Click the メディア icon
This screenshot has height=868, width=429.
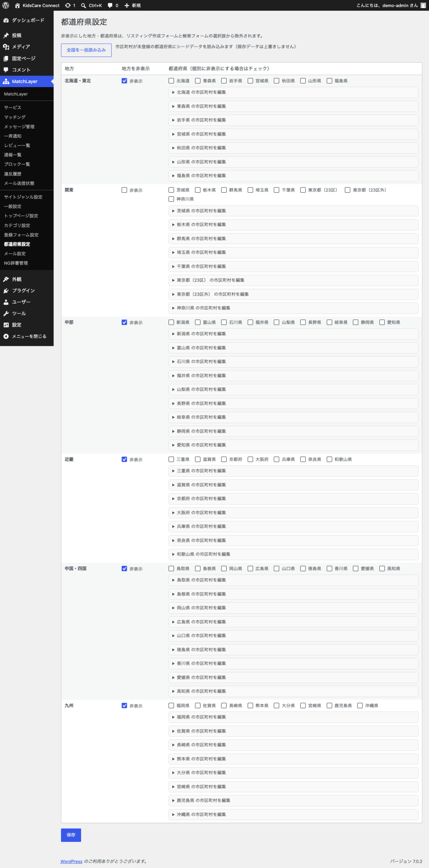coord(6,47)
